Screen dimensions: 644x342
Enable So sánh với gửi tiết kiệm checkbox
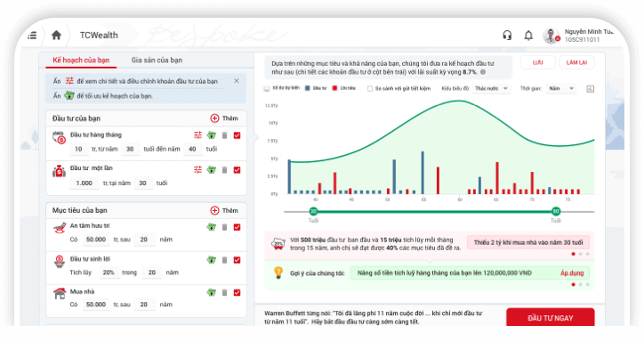370,88
